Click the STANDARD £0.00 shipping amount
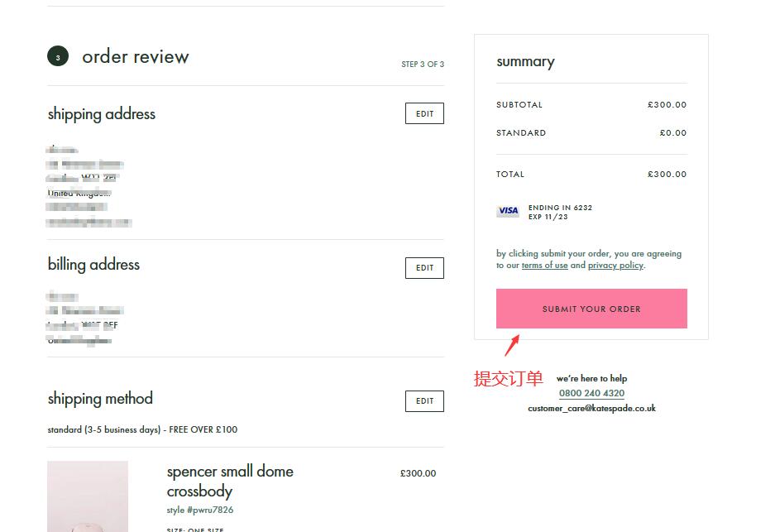Viewport: 775px width, 532px height. tap(672, 133)
